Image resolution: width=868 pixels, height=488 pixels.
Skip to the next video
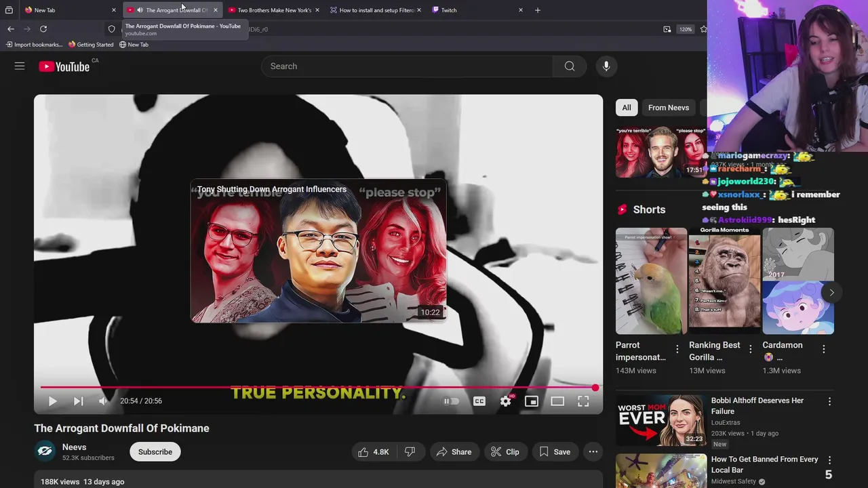pos(78,401)
